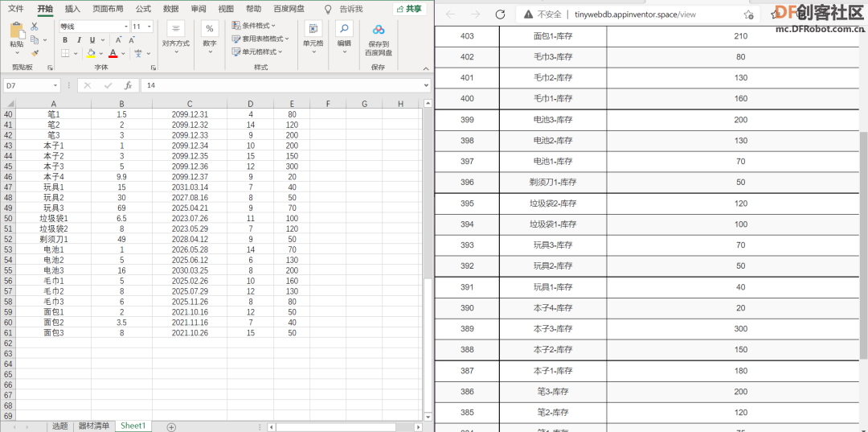Viewport: 868px width, 432px height.
Task: Switch to the 器材清单 sheet tab
Action: pyautogui.click(x=93, y=426)
